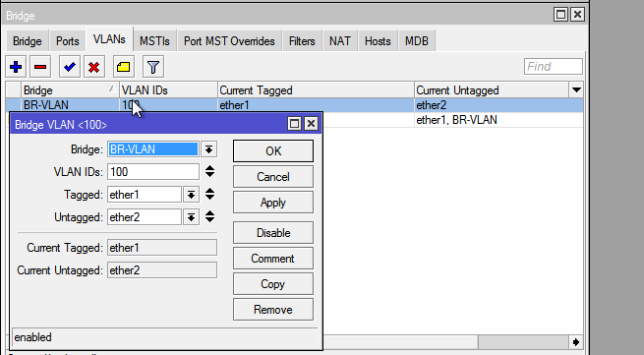Click the Tagged ether1 field
The height and width of the screenshot is (355, 644).
tap(145, 195)
